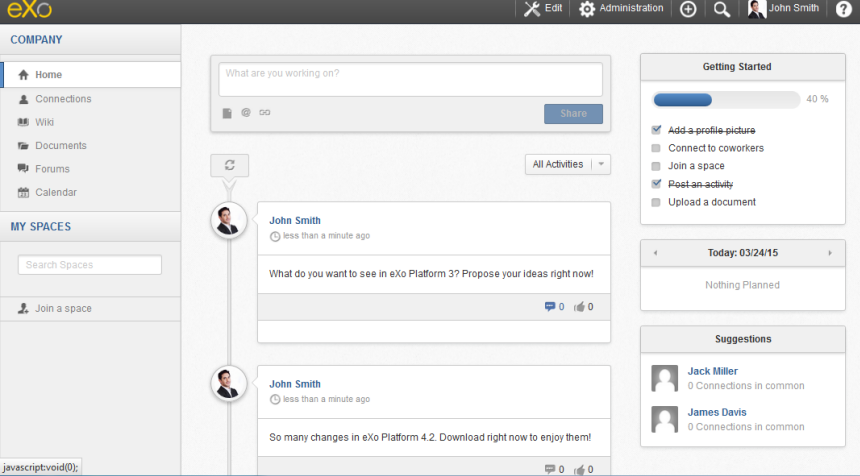Click the Today: 03/24/15 date label

pyautogui.click(x=743, y=253)
